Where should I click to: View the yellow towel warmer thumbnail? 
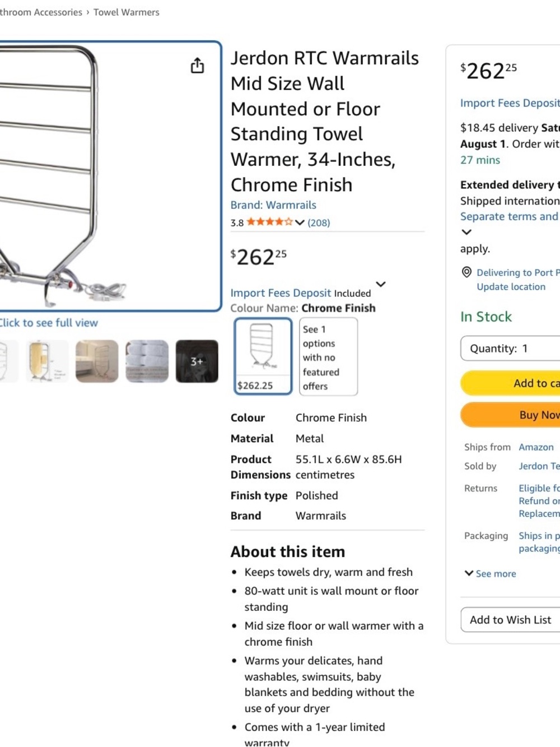46,361
